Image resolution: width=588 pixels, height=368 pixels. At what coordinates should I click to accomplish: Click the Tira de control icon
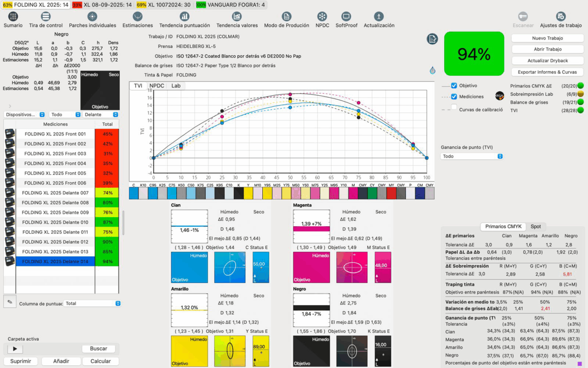[x=45, y=17]
